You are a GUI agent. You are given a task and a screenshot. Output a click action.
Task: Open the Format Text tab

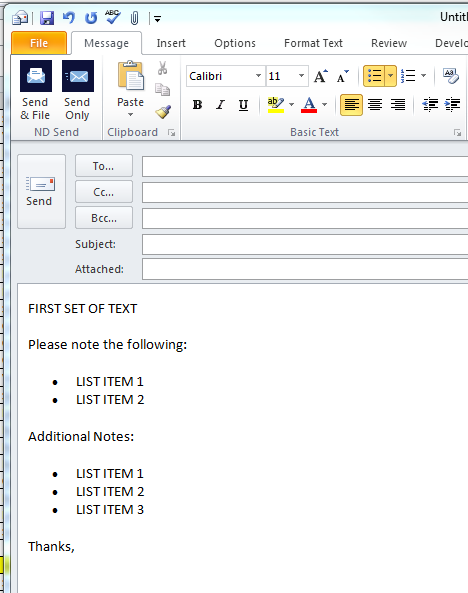click(313, 43)
